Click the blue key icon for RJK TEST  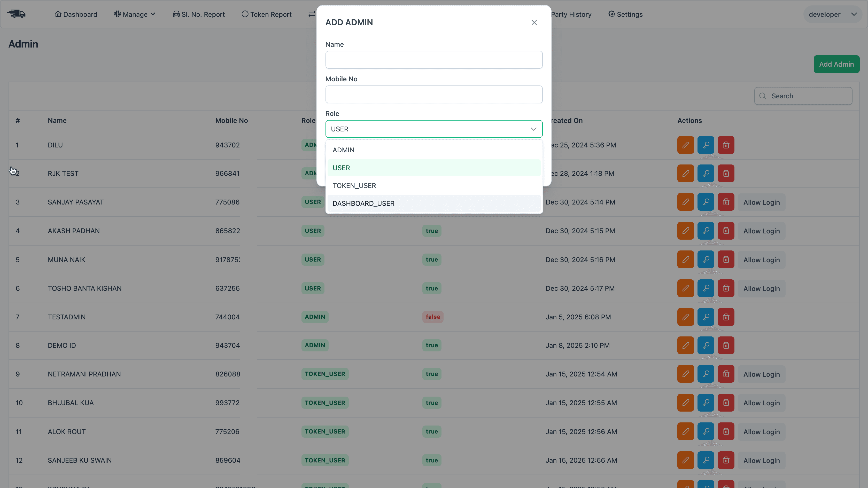click(706, 173)
